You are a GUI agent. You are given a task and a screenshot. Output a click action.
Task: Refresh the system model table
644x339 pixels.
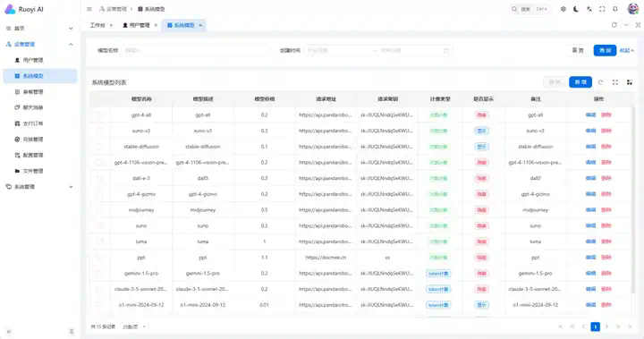pos(600,82)
